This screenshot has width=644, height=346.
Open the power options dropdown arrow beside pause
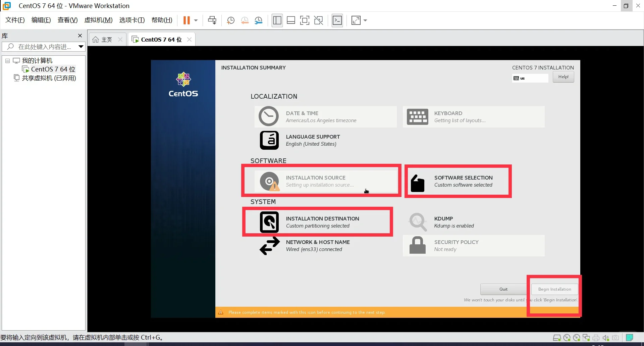[x=196, y=20]
